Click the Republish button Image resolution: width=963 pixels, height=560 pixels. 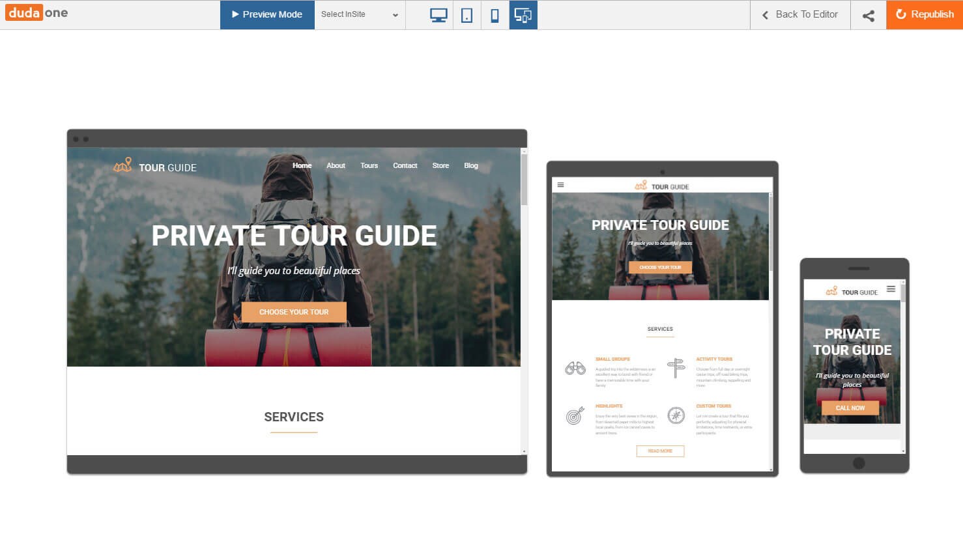(x=925, y=15)
